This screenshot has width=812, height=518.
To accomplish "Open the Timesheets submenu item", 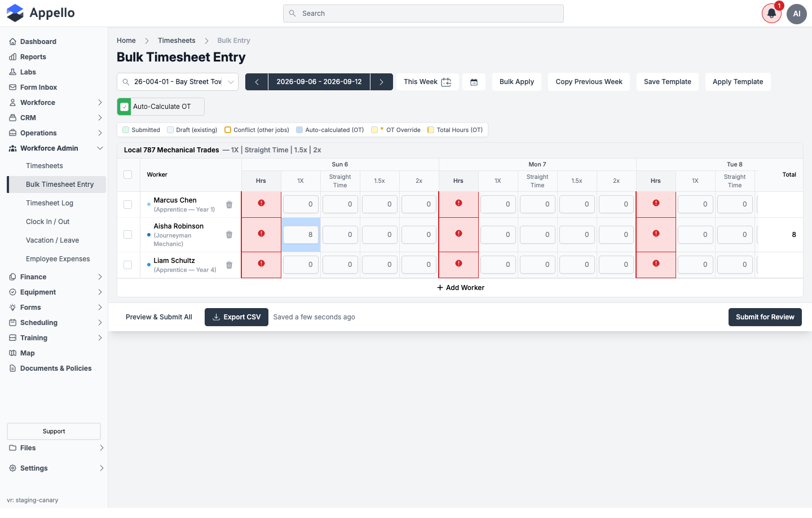I will pos(45,166).
